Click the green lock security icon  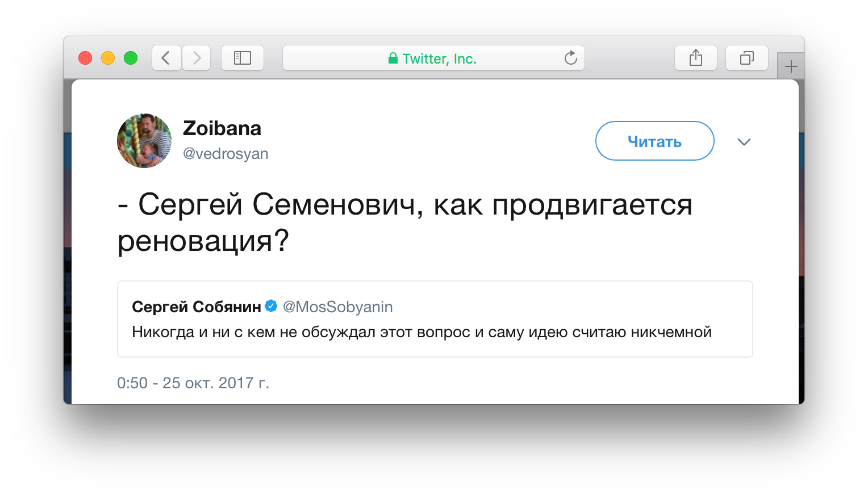coord(393,58)
